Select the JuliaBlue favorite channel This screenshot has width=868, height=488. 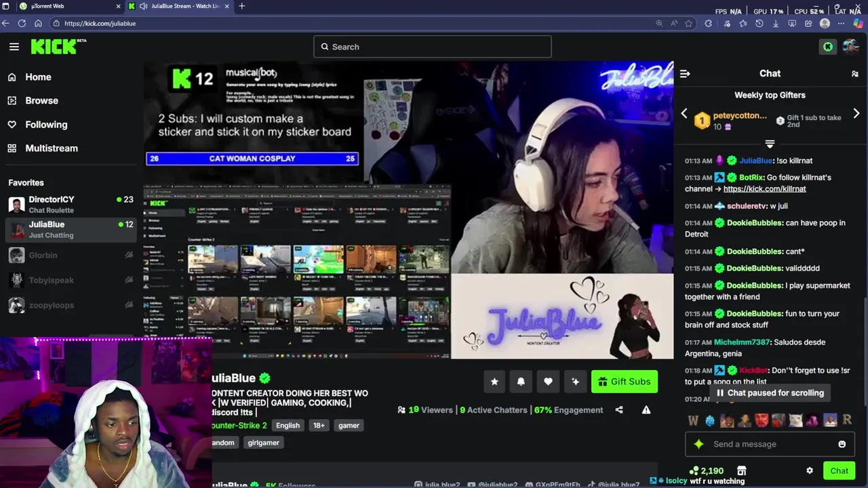tap(71, 229)
